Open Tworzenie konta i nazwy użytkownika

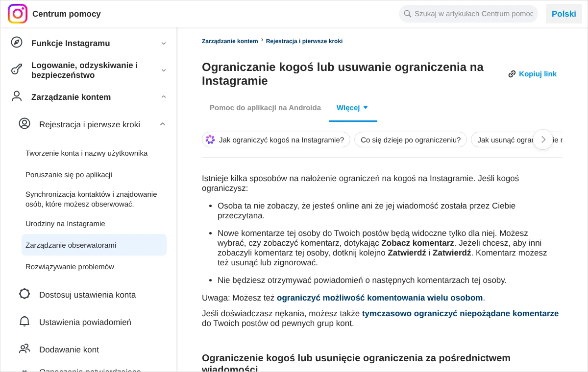click(x=87, y=153)
